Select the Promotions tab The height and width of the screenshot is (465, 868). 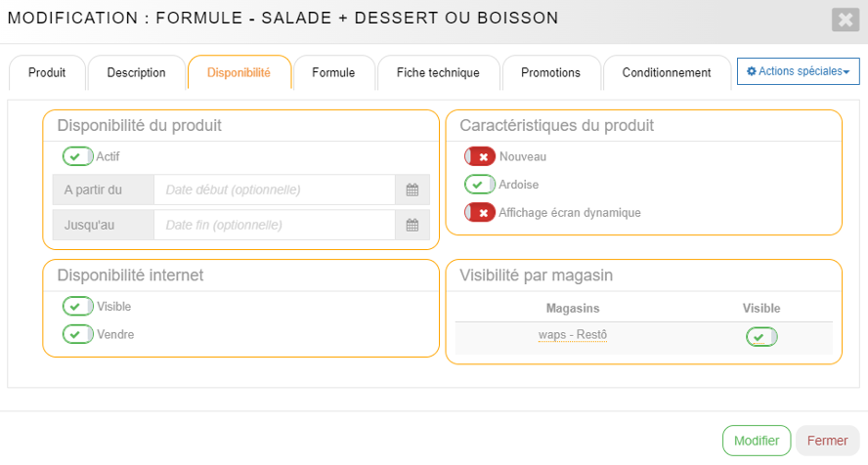(550, 73)
